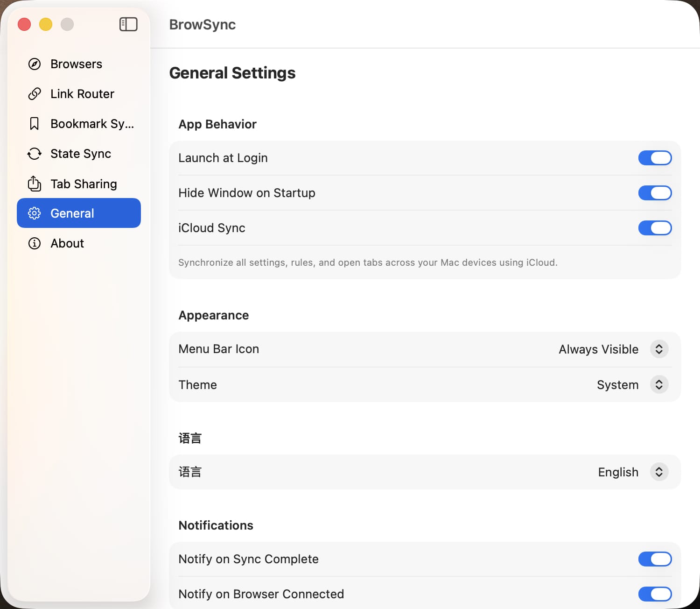Image resolution: width=700 pixels, height=609 pixels.
Task: Disable Launch at Login toggle
Action: point(655,158)
